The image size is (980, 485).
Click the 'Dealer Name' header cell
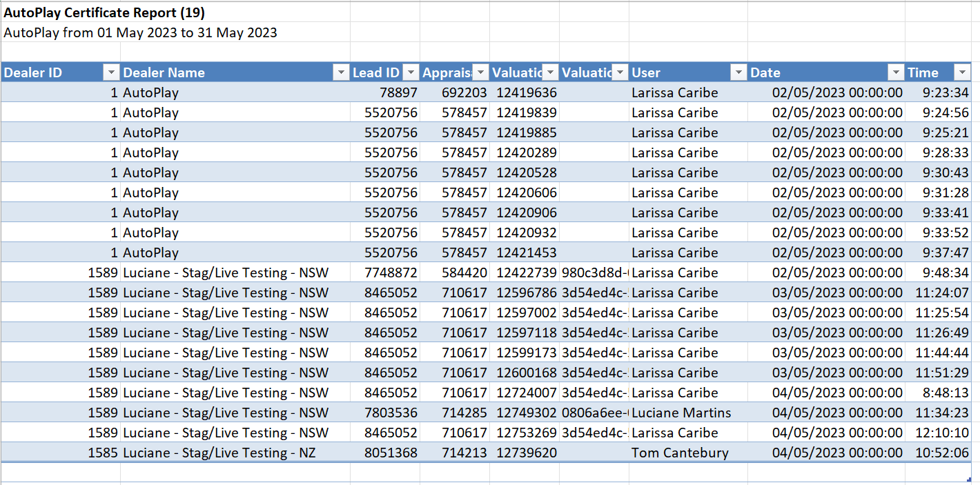pos(235,72)
